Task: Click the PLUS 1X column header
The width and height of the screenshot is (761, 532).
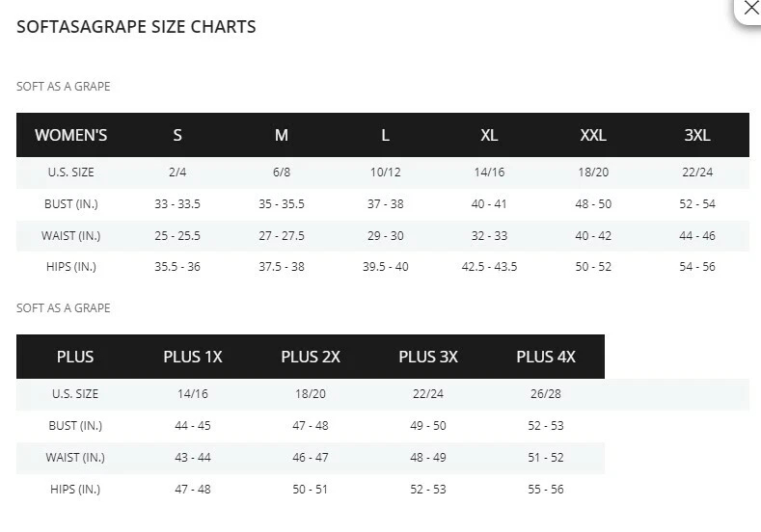Action: click(193, 357)
